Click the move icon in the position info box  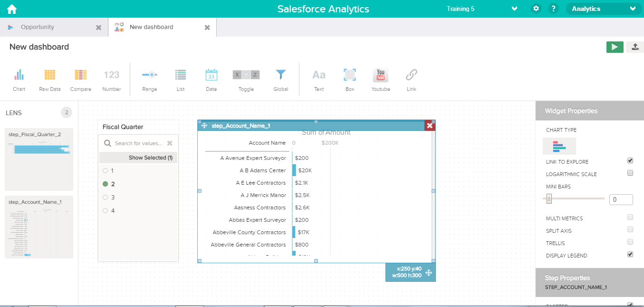(428, 272)
